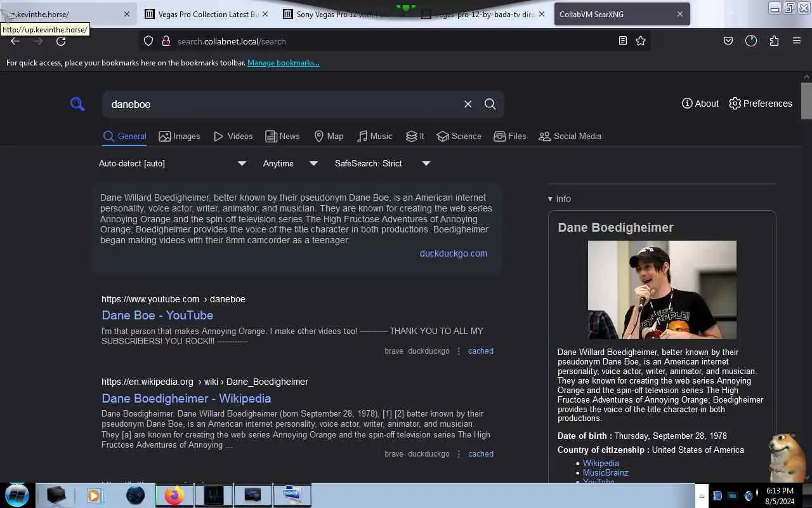Open media player taskbar icon
Screen dimensions: 812x508
[x=94, y=495]
